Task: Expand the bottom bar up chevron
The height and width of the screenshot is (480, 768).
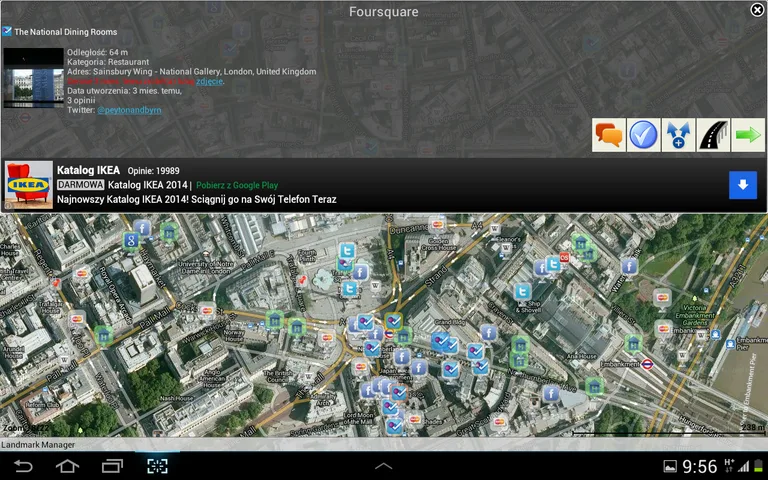Action: pyautogui.click(x=384, y=466)
